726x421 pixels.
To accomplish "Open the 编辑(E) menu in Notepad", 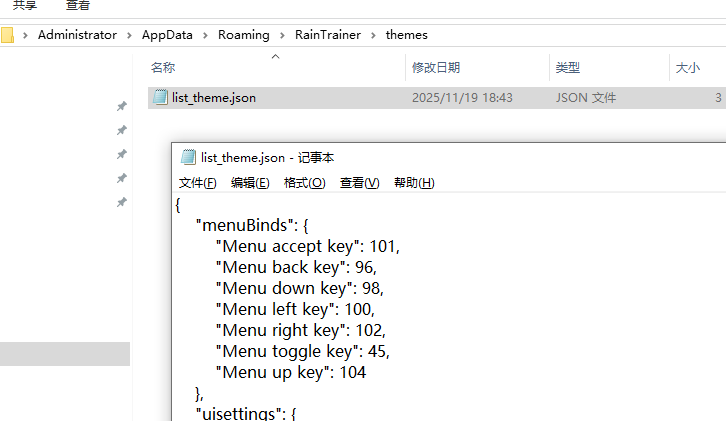I will coord(250,183).
